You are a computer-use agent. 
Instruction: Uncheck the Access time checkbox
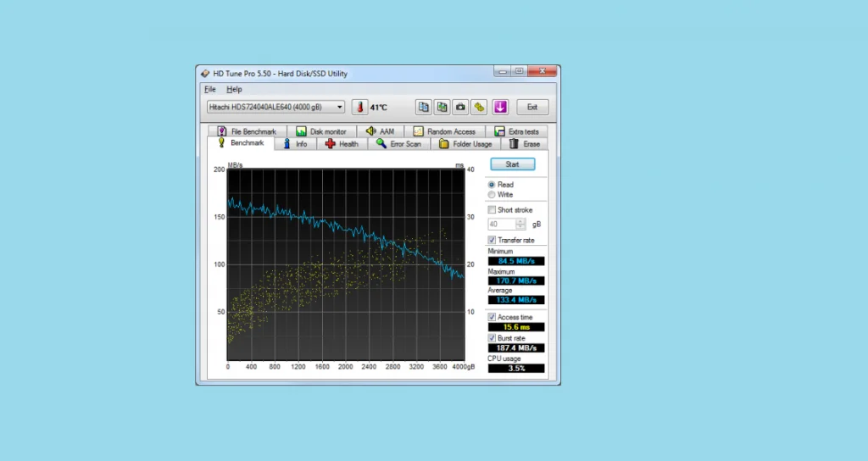492,317
